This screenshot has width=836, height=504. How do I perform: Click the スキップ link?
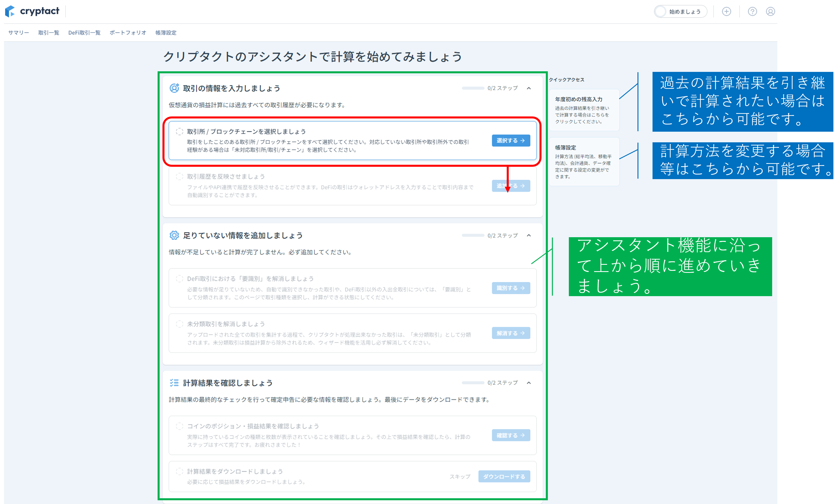[460, 476]
